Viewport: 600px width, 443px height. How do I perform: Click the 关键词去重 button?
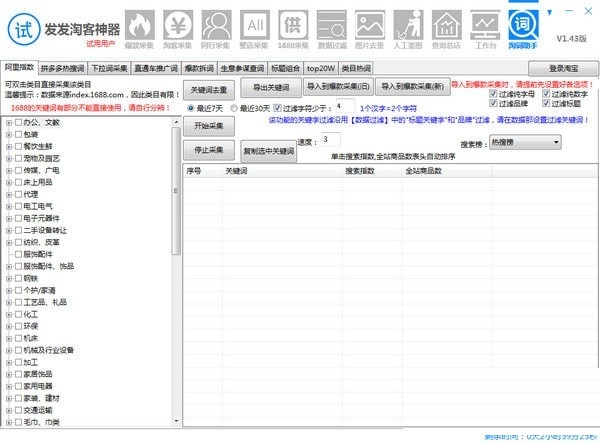click(x=209, y=90)
